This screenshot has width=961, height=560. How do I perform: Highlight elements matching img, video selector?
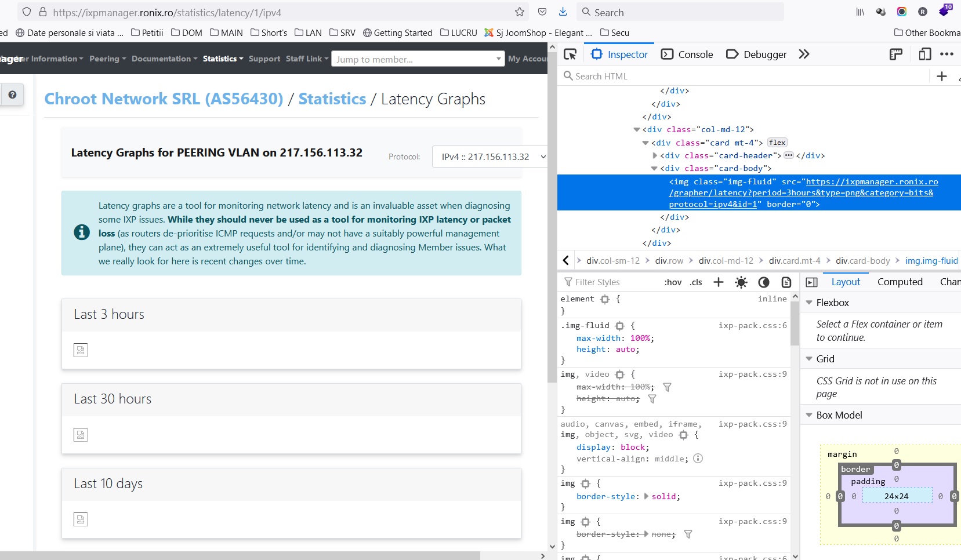tap(619, 374)
